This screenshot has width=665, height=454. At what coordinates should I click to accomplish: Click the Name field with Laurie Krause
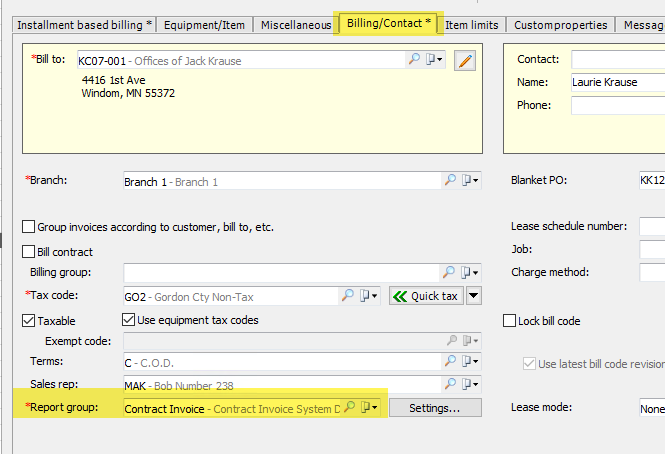click(x=618, y=82)
